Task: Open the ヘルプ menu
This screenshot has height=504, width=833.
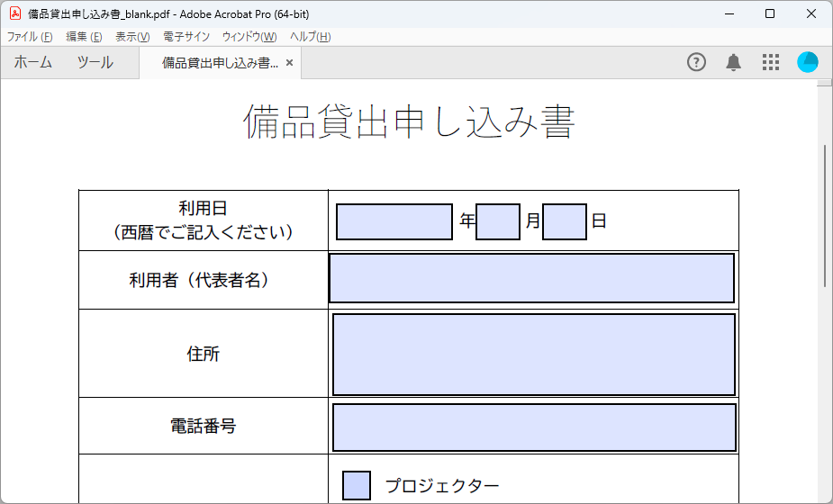Action: pyautogui.click(x=311, y=37)
